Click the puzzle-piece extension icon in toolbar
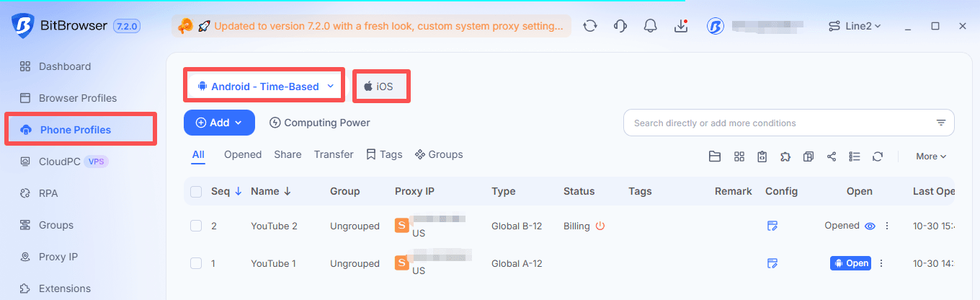The width and height of the screenshot is (980, 300). pos(785,156)
